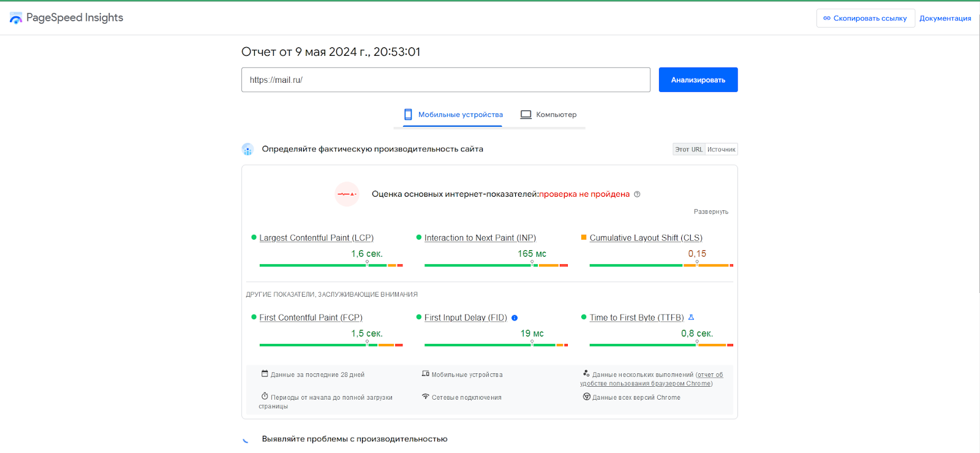
Task: Open the 'Документация' link
Action: click(x=944, y=18)
